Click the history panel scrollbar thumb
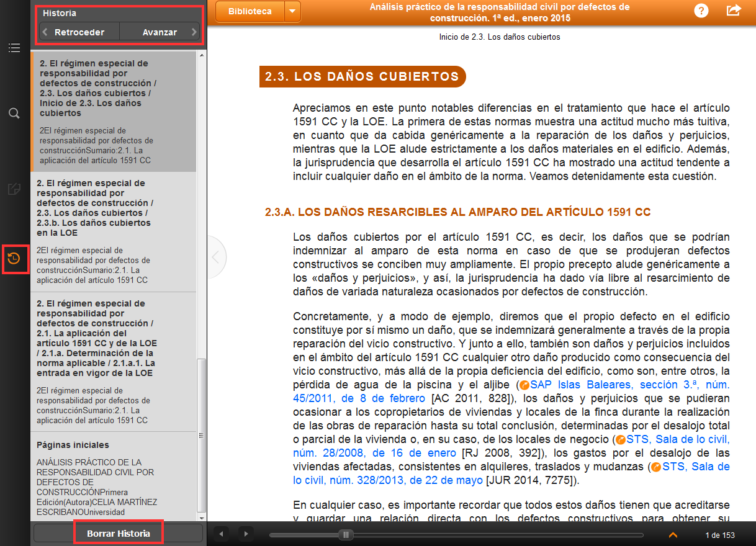This screenshot has height=546, width=756. coord(200,434)
